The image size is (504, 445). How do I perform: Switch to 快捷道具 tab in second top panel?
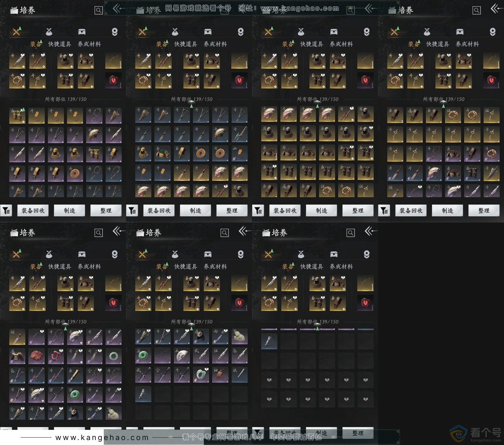pos(186,44)
